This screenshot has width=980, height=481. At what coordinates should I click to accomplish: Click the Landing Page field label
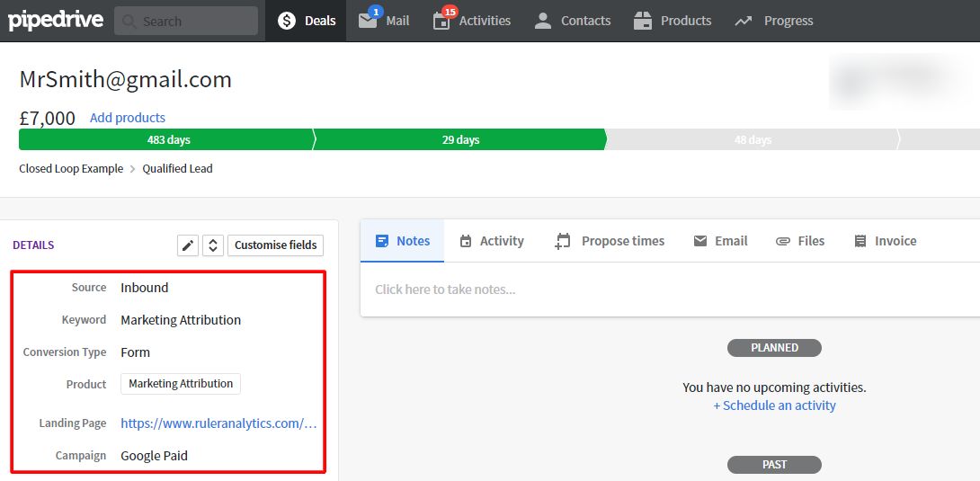(73, 423)
